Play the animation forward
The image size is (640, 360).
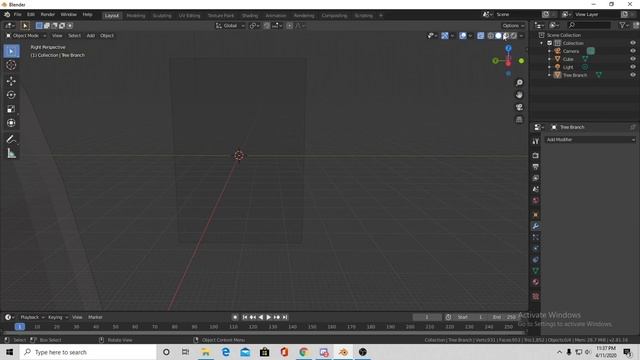[x=269, y=317]
